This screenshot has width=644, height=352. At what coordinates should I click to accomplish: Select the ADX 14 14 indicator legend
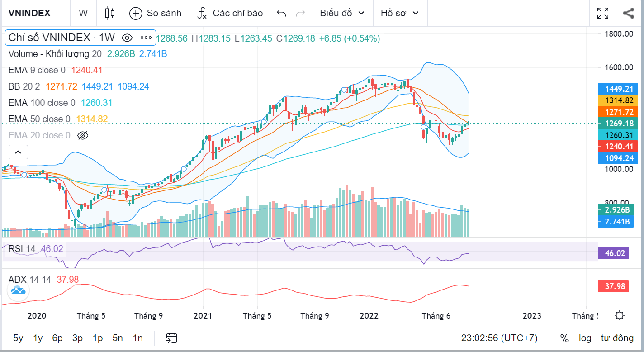pos(30,280)
